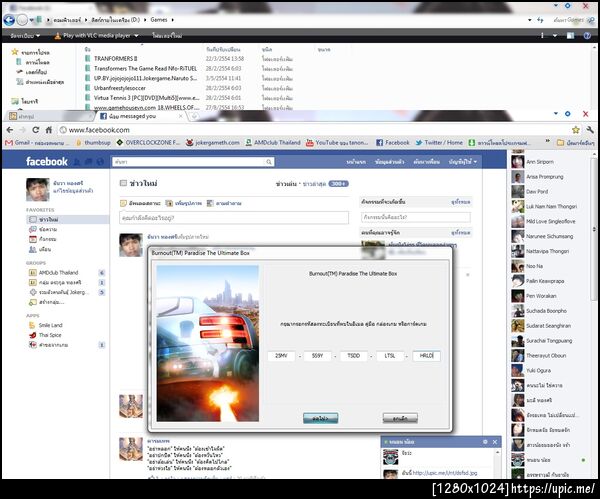Open the Organize menu in Explorer
Screen dimensions: 600x499
[25, 36]
